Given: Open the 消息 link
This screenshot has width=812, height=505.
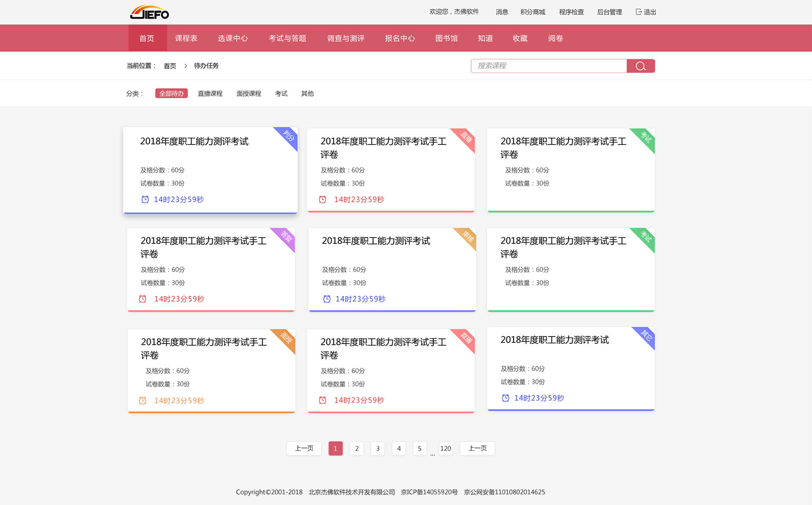Looking at the screenshot, I should click(x=502, y=12).
